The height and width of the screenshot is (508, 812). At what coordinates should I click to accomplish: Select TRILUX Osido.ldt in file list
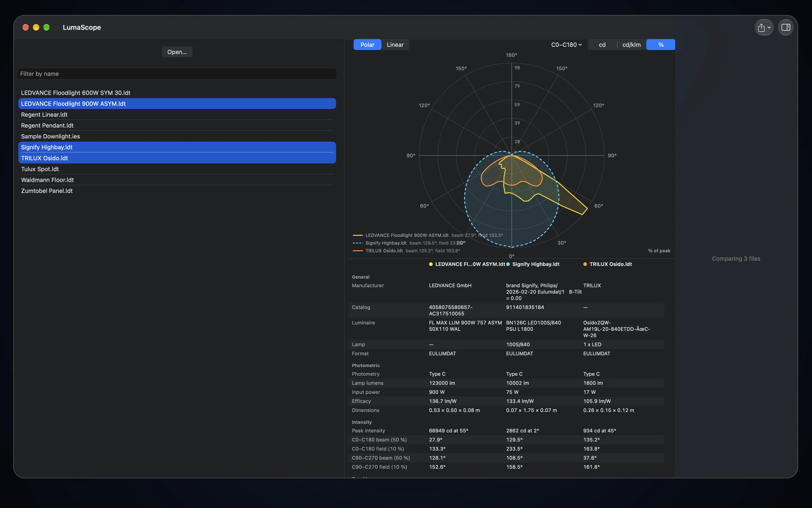point(177,158)
